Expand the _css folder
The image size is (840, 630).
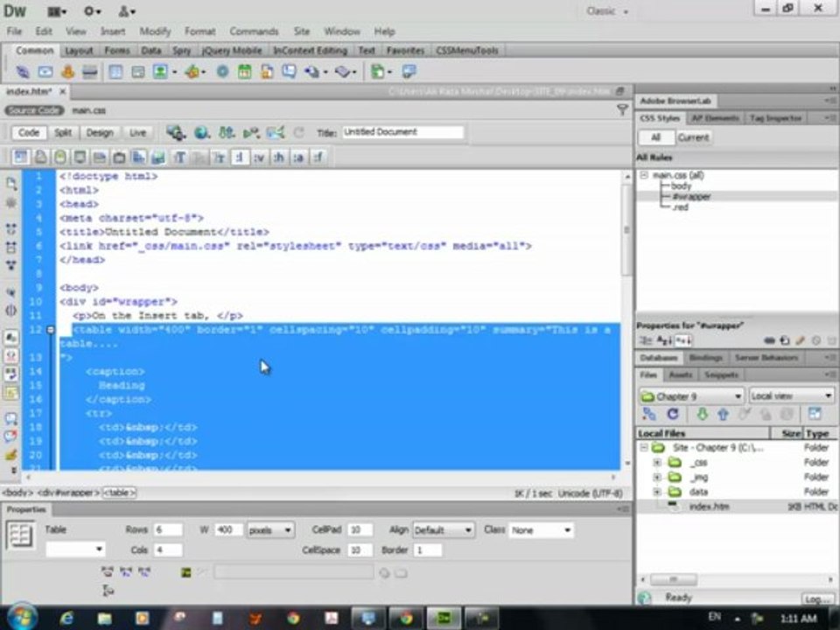click(x=657, y=462)
